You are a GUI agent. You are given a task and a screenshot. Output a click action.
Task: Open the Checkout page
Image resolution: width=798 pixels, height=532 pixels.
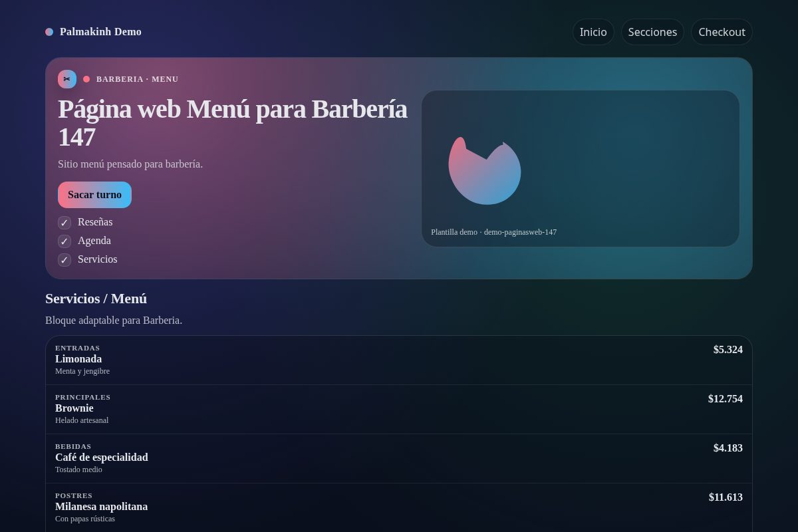(722, 31)
